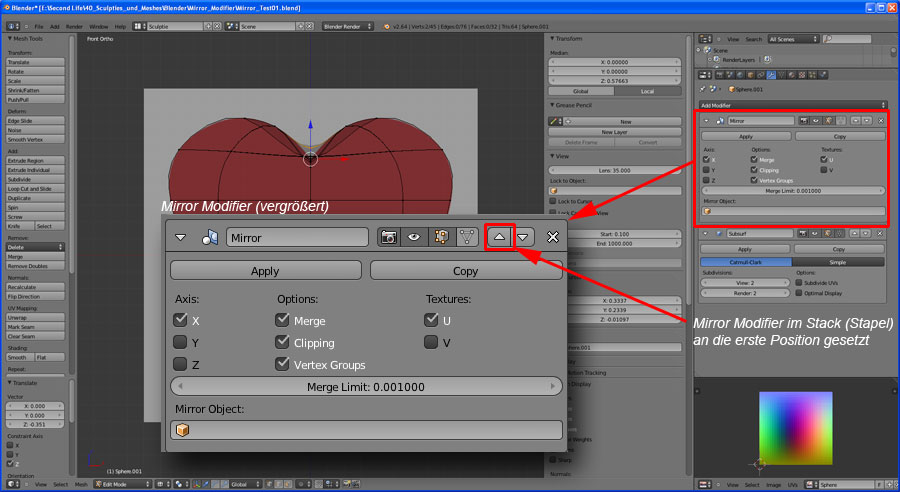Toggle viewport eye icon in enlarged Mirror modifier
The width and height of the screenshot is (900, 492).
(413, 237)
